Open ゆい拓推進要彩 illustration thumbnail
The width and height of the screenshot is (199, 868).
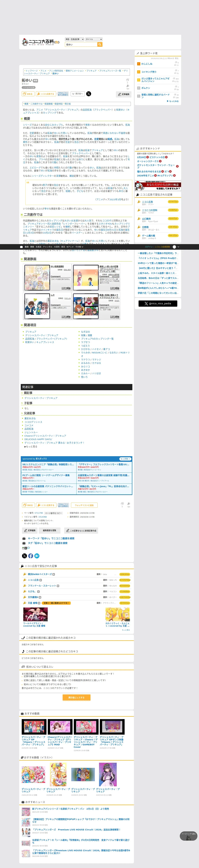37,278
